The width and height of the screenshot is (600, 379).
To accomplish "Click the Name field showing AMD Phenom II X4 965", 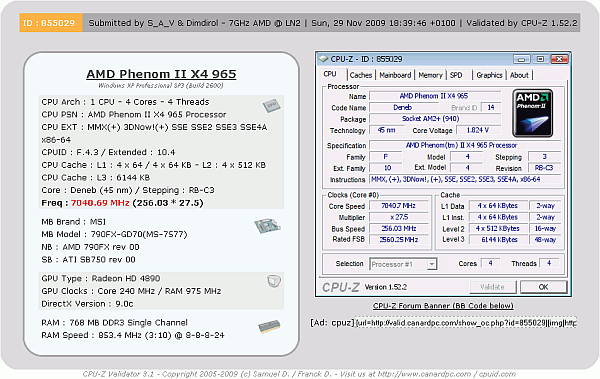I will (x=435, y=96).
